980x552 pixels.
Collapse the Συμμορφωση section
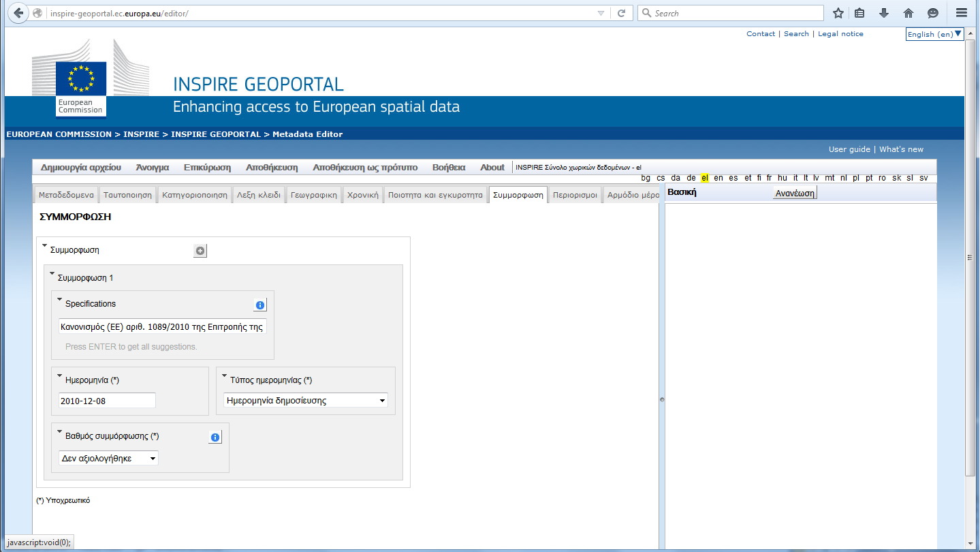point(45,245)
